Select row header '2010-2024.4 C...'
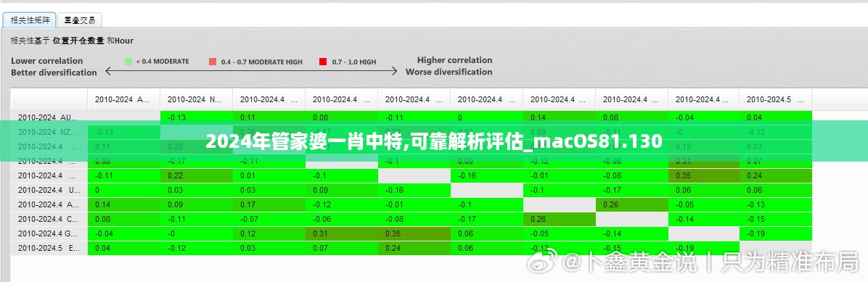This screenshot has height=282, width=868. (49, 218)
